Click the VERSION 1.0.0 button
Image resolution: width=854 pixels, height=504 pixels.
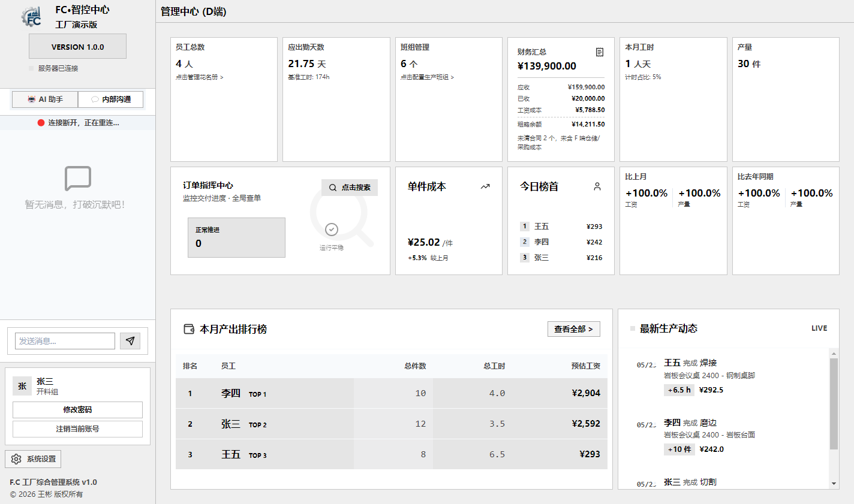[77, 46]
